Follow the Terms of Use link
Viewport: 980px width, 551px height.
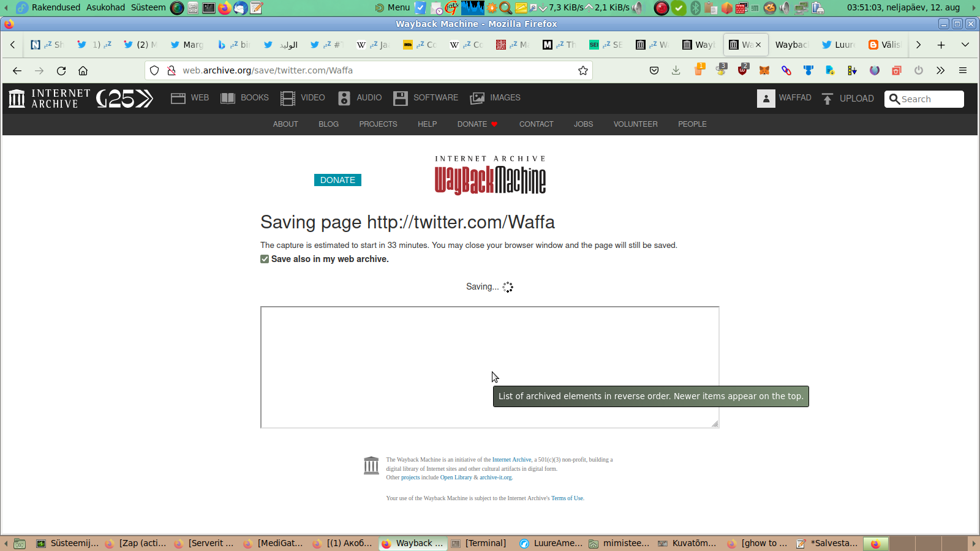tap(567, 498)
